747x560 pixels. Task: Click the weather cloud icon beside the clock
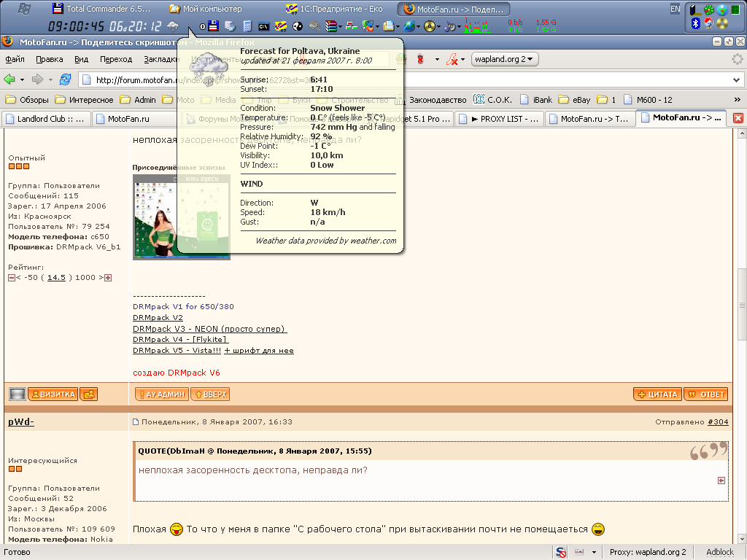(x=172, y=26)
